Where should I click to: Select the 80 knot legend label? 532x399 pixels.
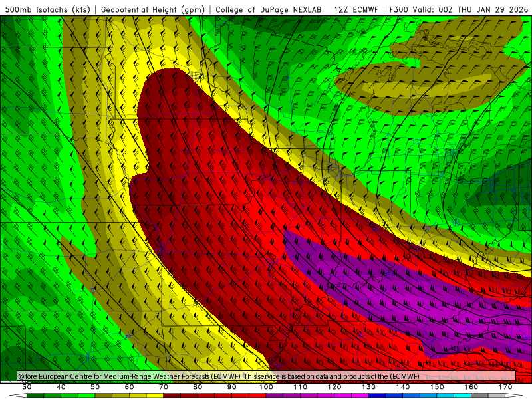198,387
